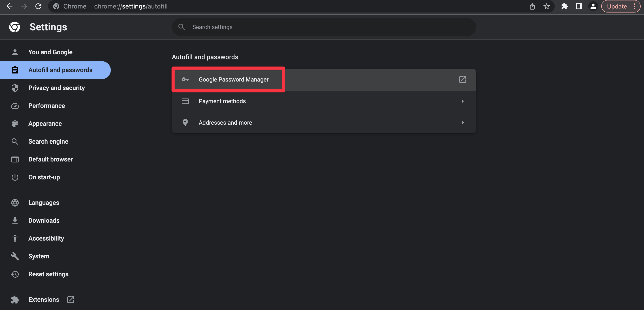The height and width of the screenshot is (310, 644).
Task: Open Appearance settings from sidebar
Action: (x=45, y=124)
